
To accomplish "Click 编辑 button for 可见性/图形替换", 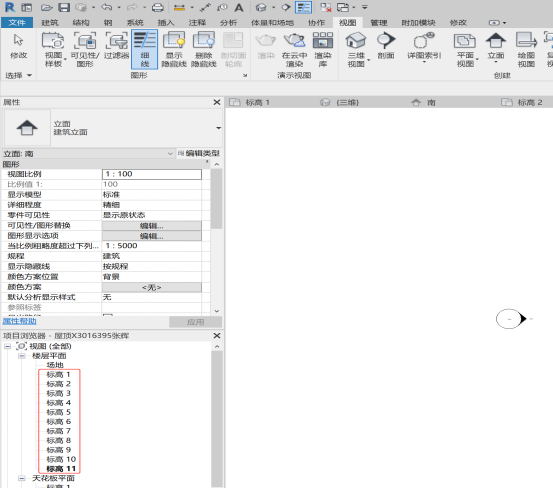I will [152, 226].
